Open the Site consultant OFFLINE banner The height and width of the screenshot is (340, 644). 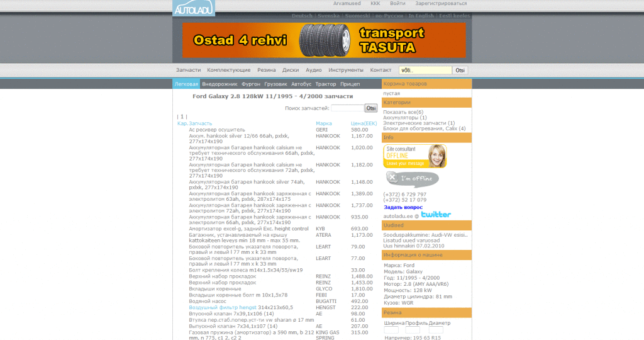click(x=415, y=156)
